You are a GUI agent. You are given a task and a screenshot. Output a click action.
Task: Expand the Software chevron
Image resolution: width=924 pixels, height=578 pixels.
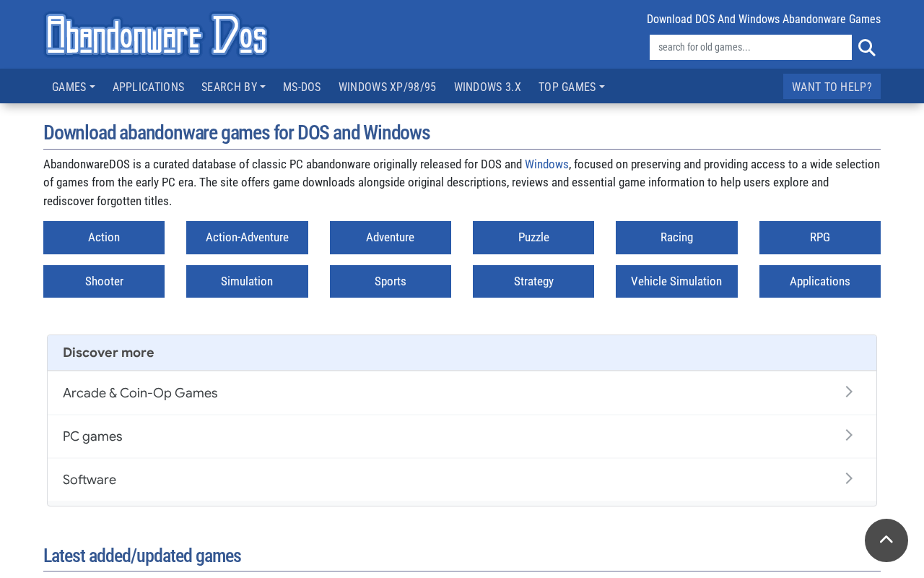(x=849, y=479)
